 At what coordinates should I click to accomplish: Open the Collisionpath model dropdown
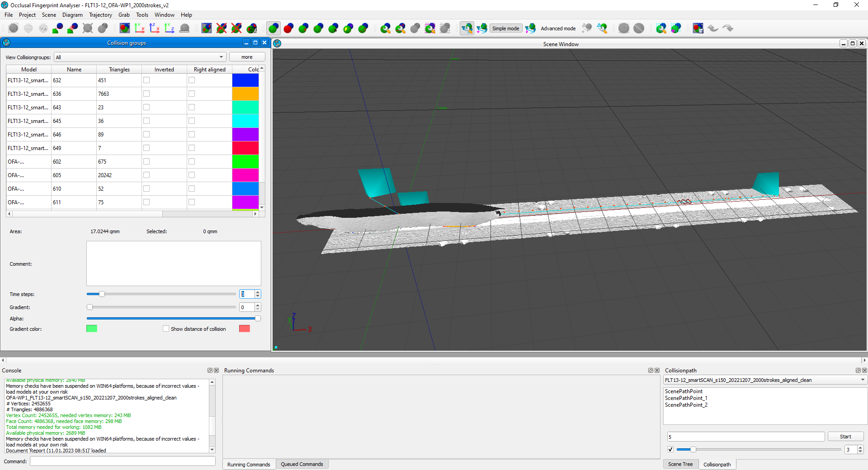(765, 380)
